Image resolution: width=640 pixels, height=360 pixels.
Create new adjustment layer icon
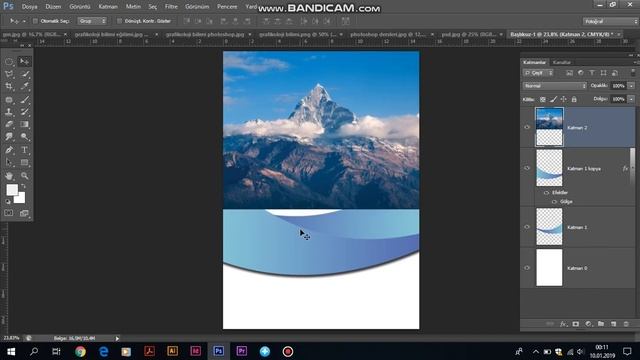pyautogui.click(x=588, y=324)
